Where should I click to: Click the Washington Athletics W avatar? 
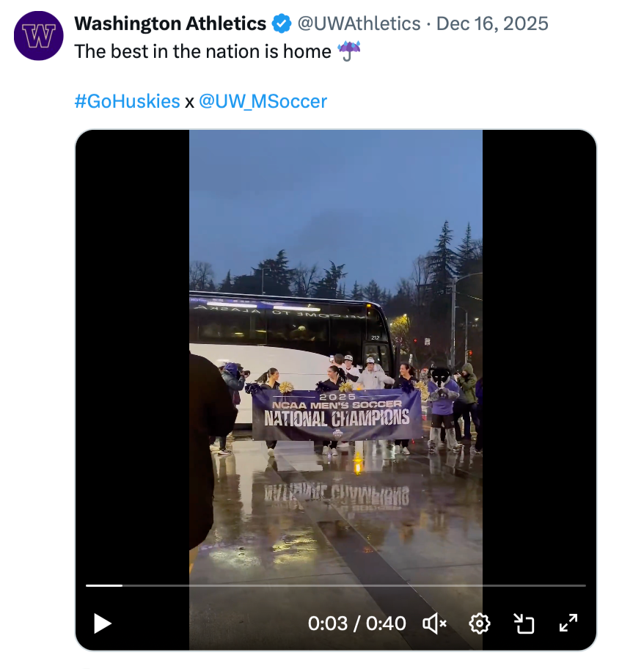coord(39,35)
